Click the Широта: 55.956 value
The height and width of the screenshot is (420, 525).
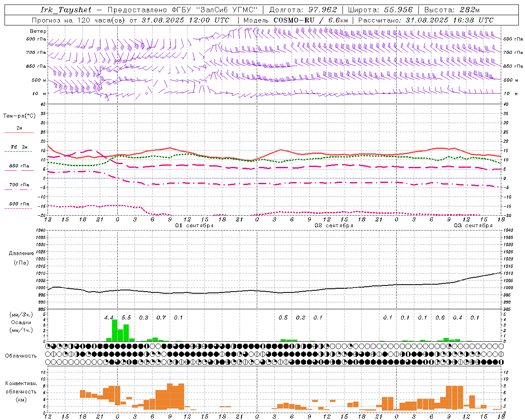(380, 10)
